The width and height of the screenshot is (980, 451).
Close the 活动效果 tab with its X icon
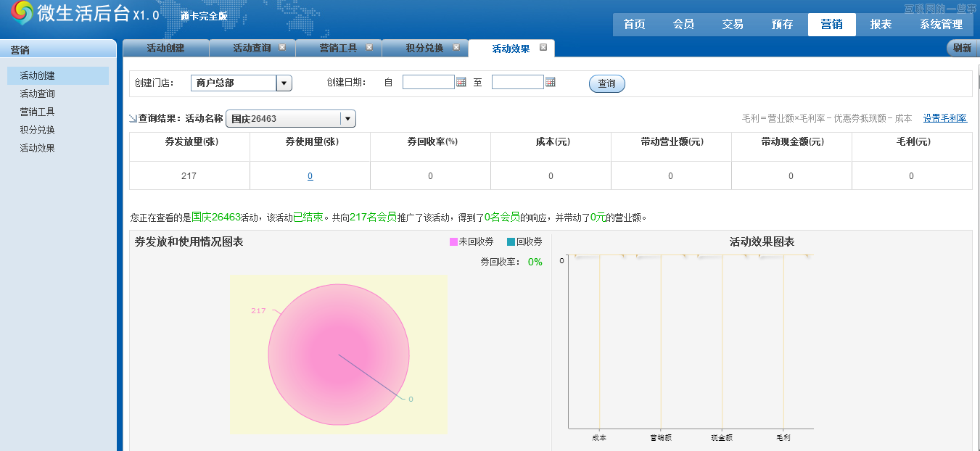(543, 46)
